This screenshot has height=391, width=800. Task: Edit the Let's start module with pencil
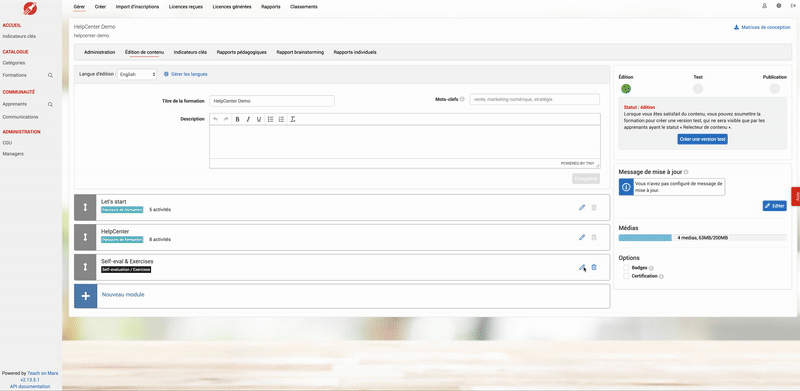pyautogui.click(x=582, y=207)
